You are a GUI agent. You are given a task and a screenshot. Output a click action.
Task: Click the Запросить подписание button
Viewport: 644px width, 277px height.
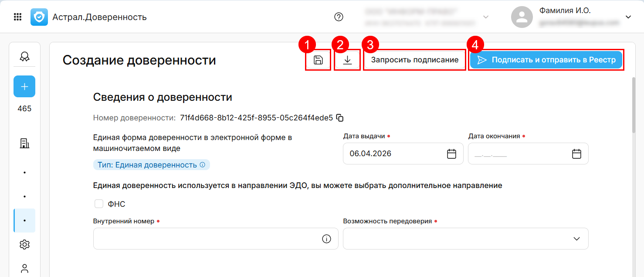tap(414, 60)
